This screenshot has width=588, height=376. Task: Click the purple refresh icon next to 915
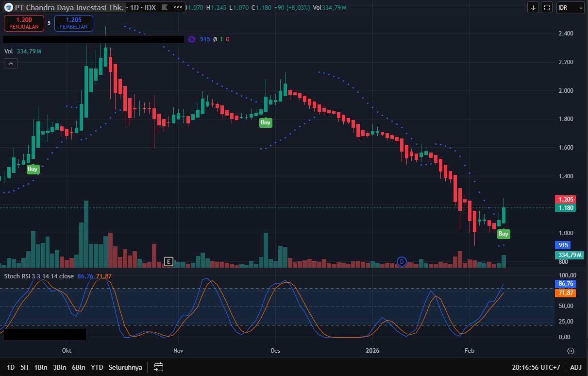191,39
